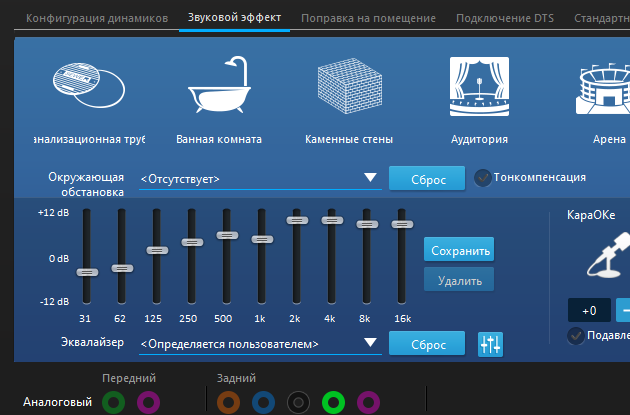Open the equalizer settings sliders icon

[490, 344]
